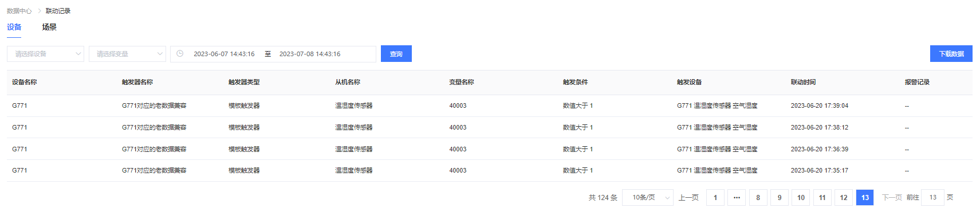Click the clock icon in date range
The width and height of the screenshot is (980, 223).
click(x=180, y=54)
